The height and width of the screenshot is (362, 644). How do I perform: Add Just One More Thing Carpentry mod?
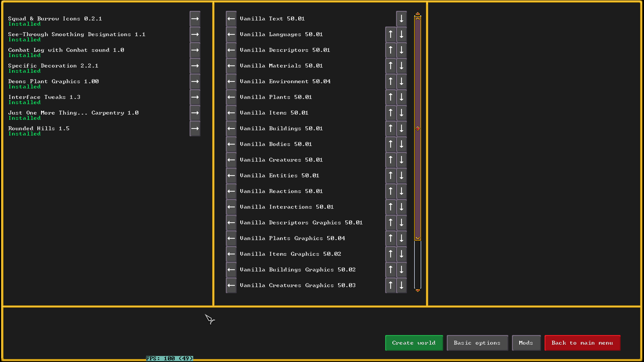[195, 113]
